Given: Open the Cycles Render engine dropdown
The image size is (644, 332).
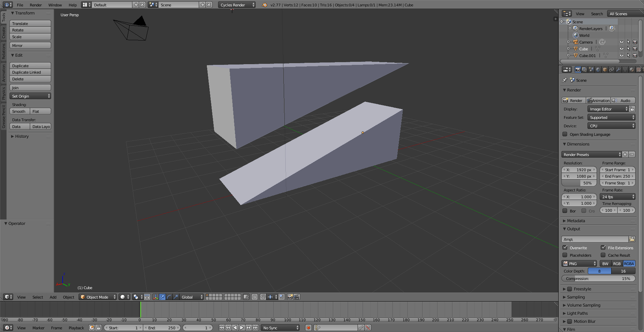Looking at the screenshot, I should click(x=237, y=5).
